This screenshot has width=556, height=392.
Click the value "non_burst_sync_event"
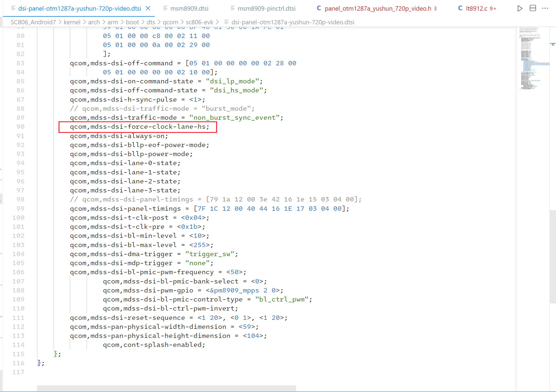(234, 118)
